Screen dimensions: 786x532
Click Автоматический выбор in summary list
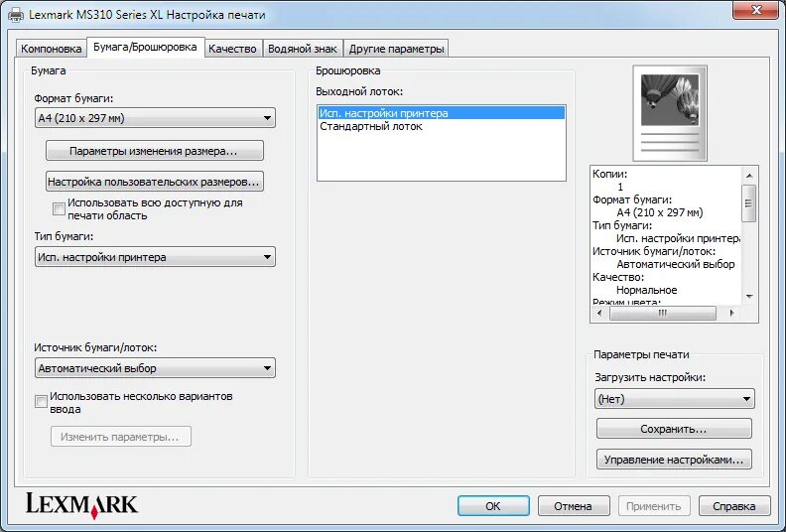click(675, 264)
